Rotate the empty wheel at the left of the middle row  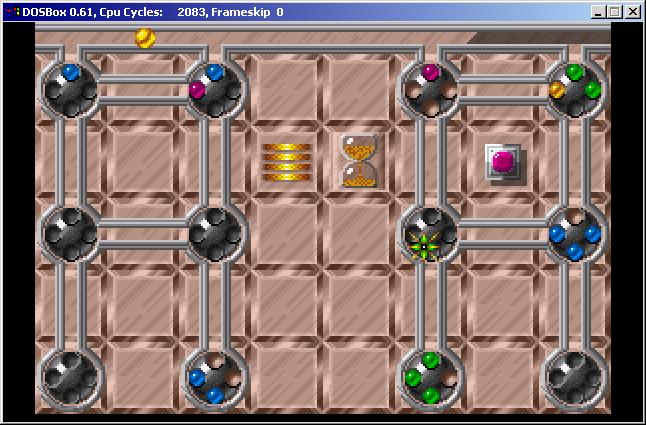[x=70, y=234]
